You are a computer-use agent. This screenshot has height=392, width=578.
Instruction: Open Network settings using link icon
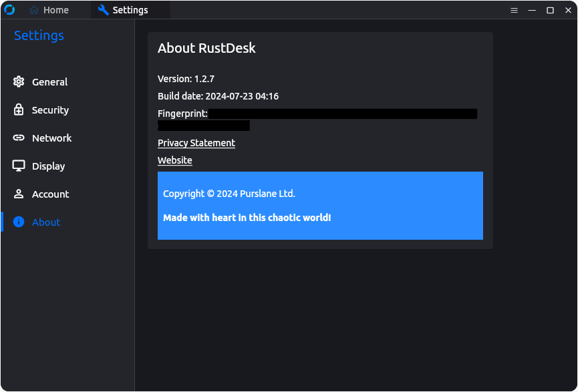[x=19, y=138]
